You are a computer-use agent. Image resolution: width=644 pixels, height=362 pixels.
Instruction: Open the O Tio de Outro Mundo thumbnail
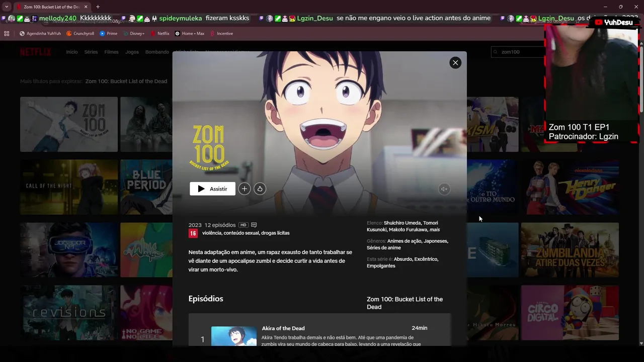493,187
